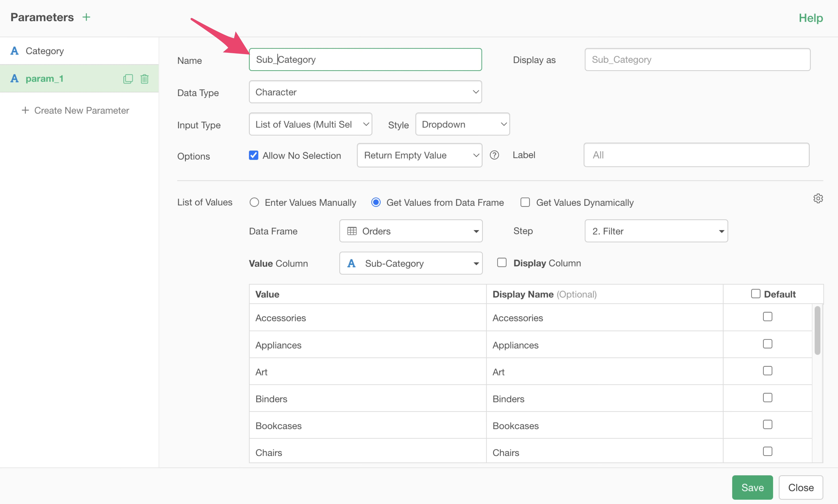Set Bookcases as default value
This screenshot has height=504, width=838.
[x=767, y=424]
